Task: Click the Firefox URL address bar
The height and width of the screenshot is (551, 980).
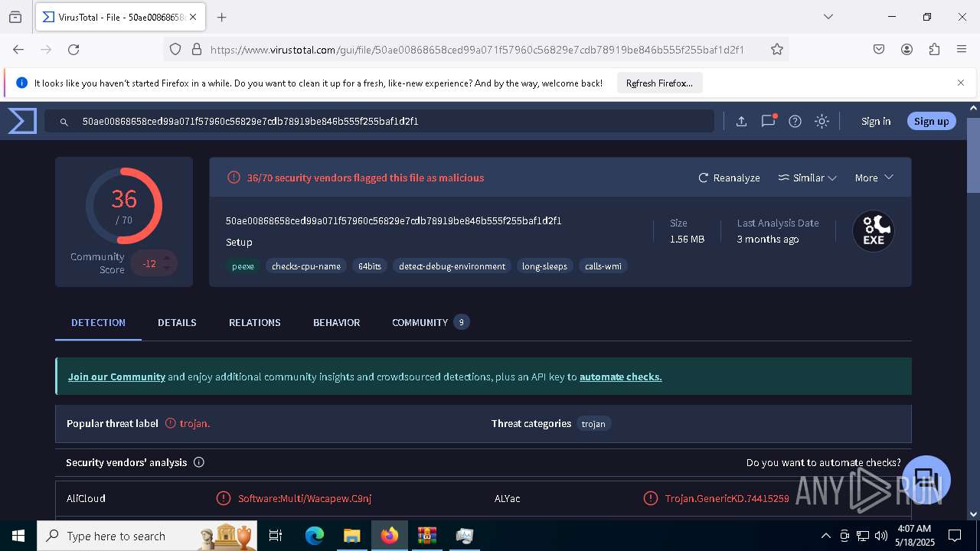Action: click(x=476, y=49)
